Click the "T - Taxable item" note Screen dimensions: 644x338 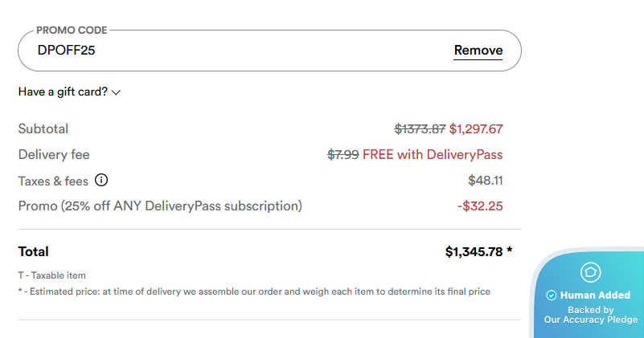pos(52,275)
